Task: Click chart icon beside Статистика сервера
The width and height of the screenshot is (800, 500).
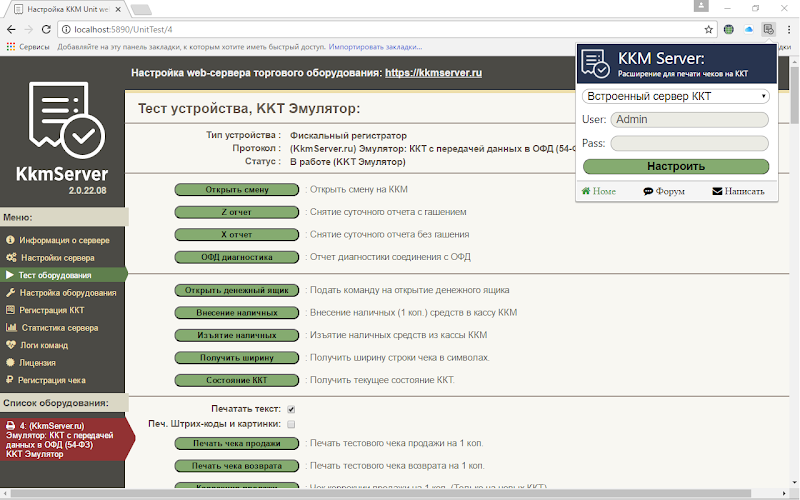Action: point(11,328)
